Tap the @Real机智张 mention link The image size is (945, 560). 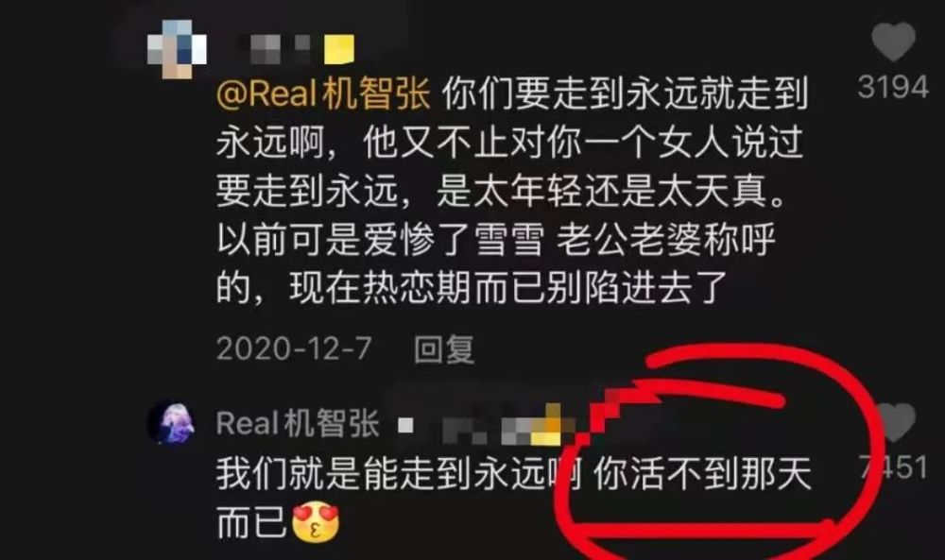point(323,94)
